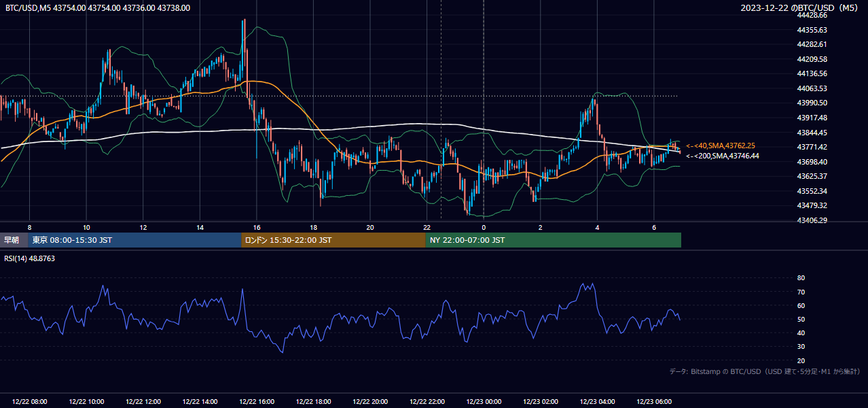Click the '12/23 00:00' time label

[484, 402]
